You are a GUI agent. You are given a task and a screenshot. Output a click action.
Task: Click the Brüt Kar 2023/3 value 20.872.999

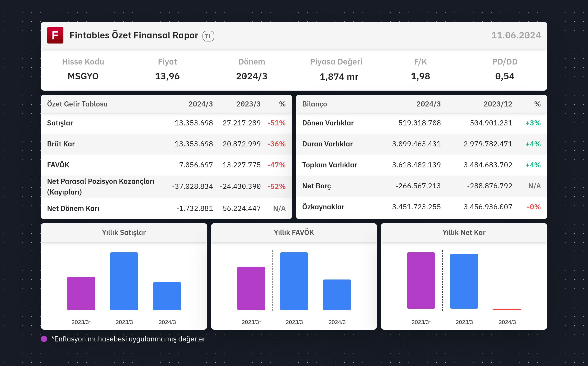pyautogui.click(x=242, y=144)
